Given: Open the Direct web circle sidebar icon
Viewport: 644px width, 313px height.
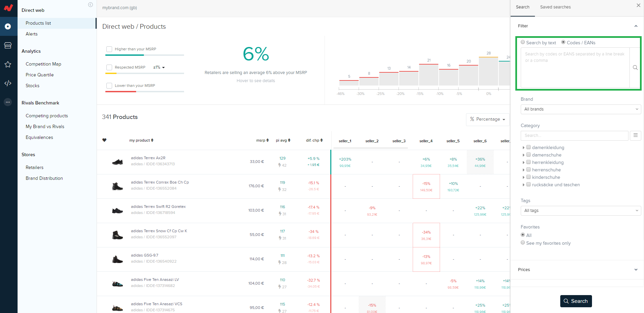Looking at the screenshot, I should [8, 26].
